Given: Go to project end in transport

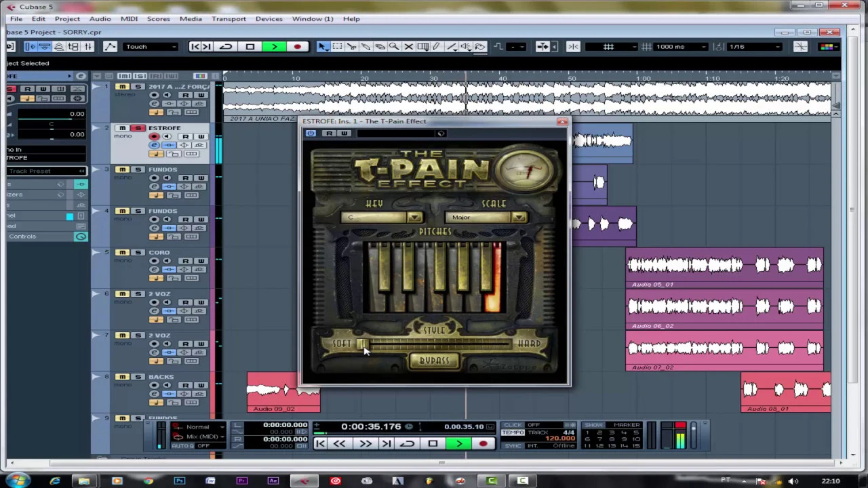Looking at the screenshot, I should [x=387, y=444].
